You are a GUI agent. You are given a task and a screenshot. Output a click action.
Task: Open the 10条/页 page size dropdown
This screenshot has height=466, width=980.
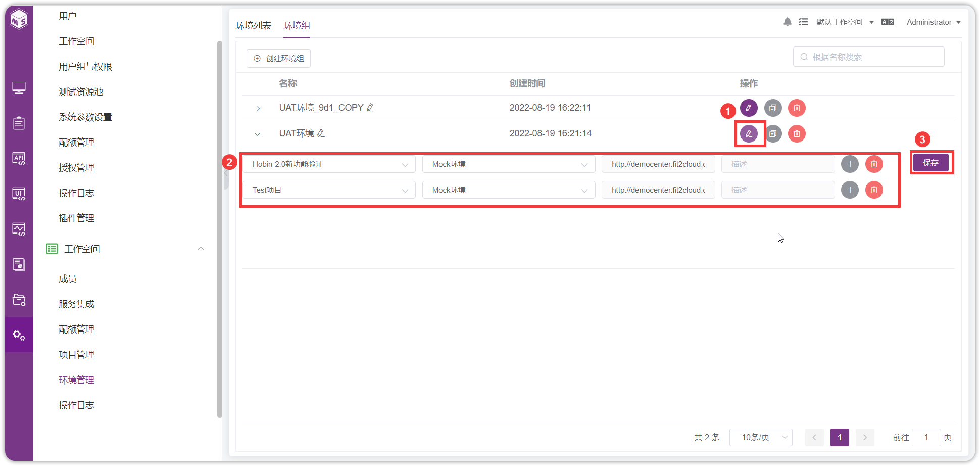[761, 437]
